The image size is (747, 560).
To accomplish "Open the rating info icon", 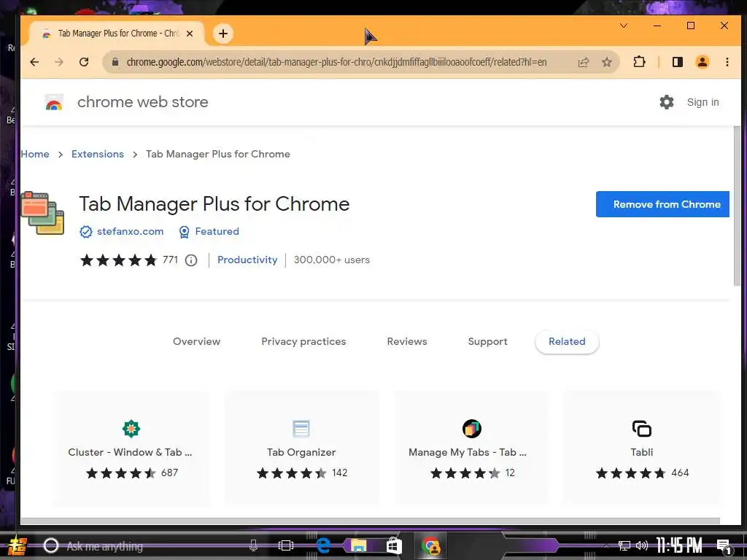I will tap(191, 260).
